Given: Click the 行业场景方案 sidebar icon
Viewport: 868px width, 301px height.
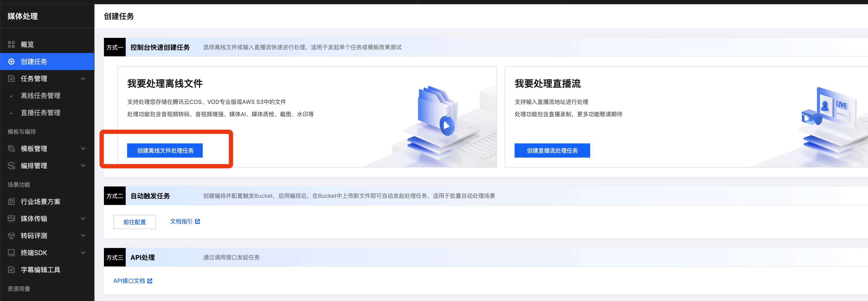Looking at the screenshot, I should click(11, 201).
